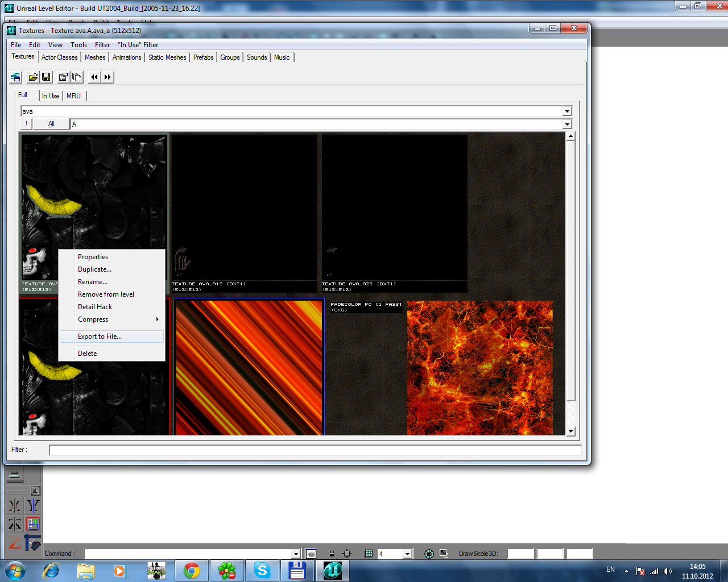Switch to the Animations tab

coord(127,57)
